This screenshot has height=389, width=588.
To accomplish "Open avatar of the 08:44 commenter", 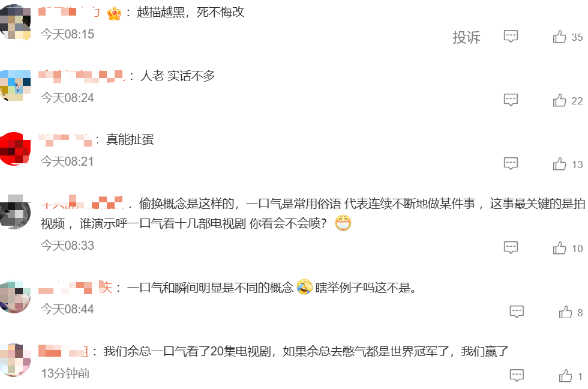I will [15, 297].
